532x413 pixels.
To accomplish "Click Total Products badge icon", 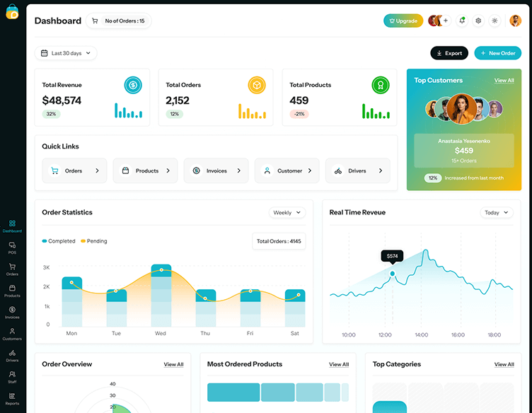I will pyautogui.click(x=381, y=85).
